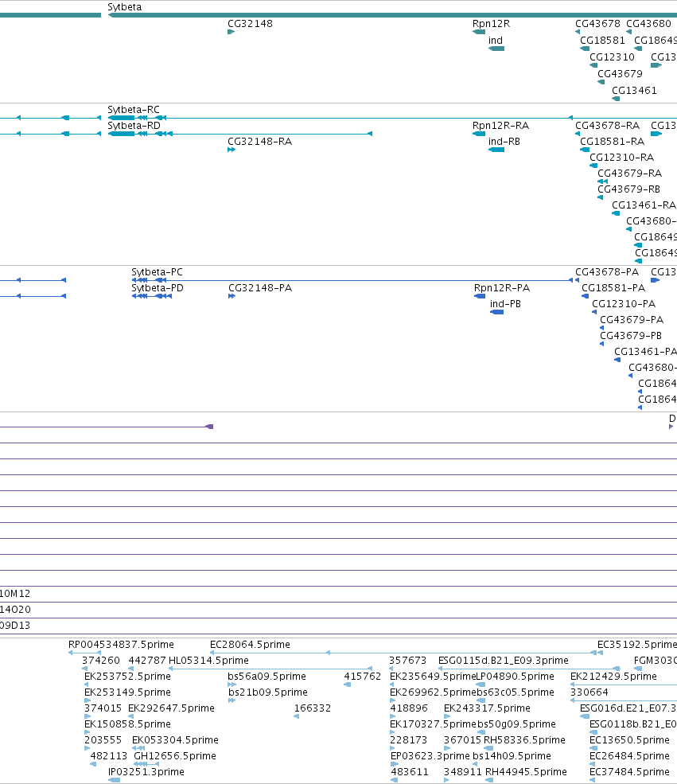Open the CG12310-RA transcript label
Viewport: 677px width, 784px height.
pyautogui.click(x=621, y=158)
